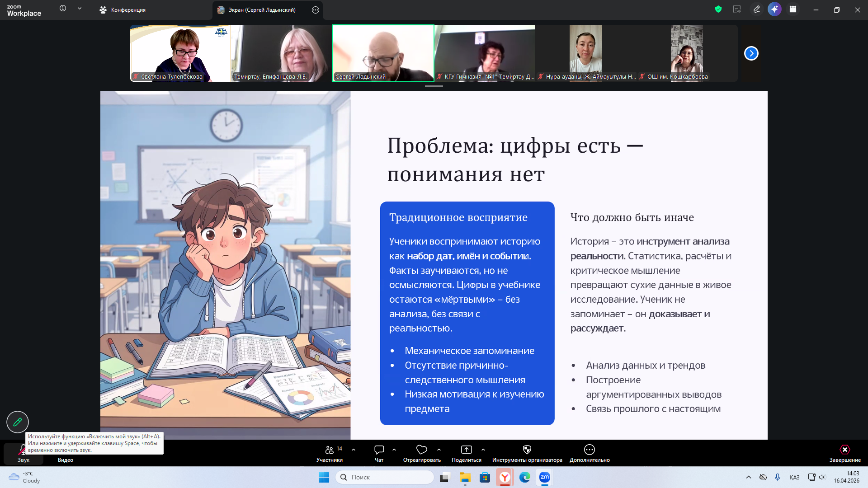
Task: Open the AI Companion sparkle icon
Action: [x=774, y=9]
